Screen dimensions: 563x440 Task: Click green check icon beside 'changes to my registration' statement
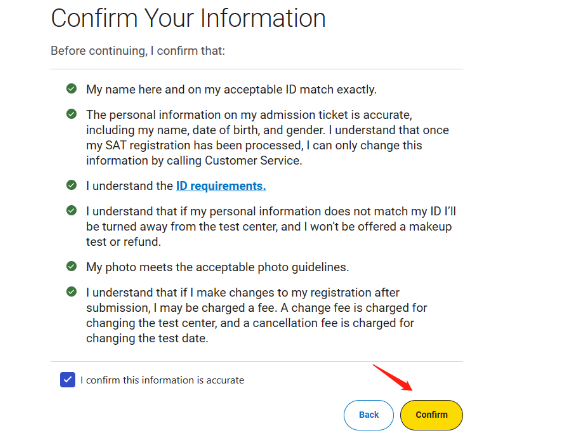click(x=71, y=291)
